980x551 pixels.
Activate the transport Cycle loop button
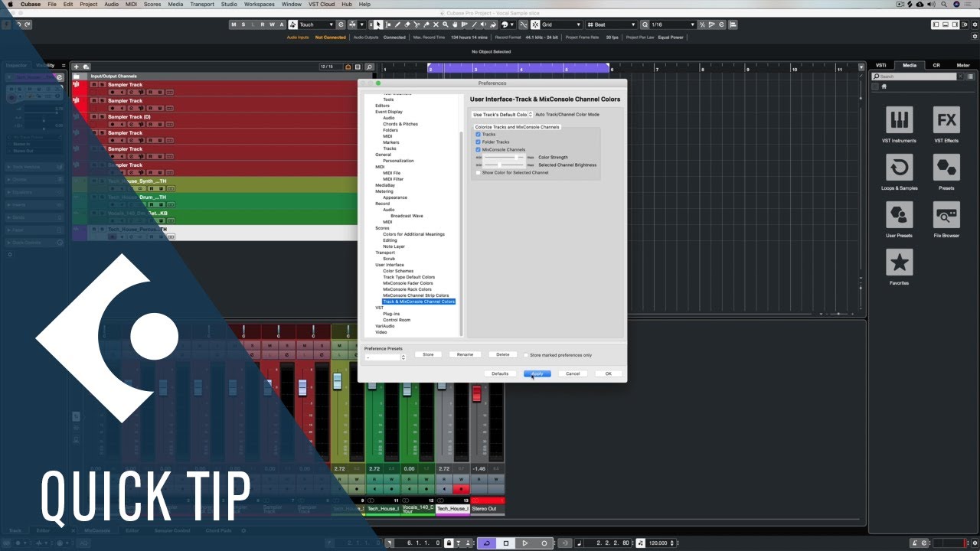[488, 543]
